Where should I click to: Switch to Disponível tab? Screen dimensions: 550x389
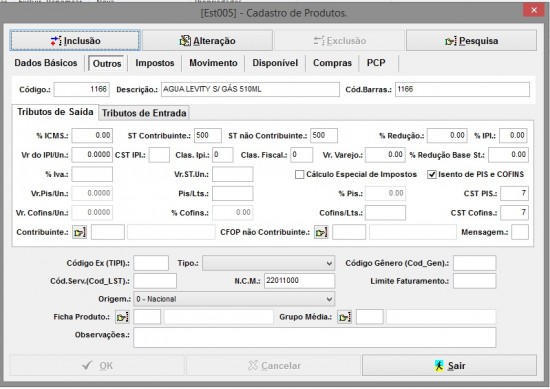pyautogui.click(x=275, y=63)
